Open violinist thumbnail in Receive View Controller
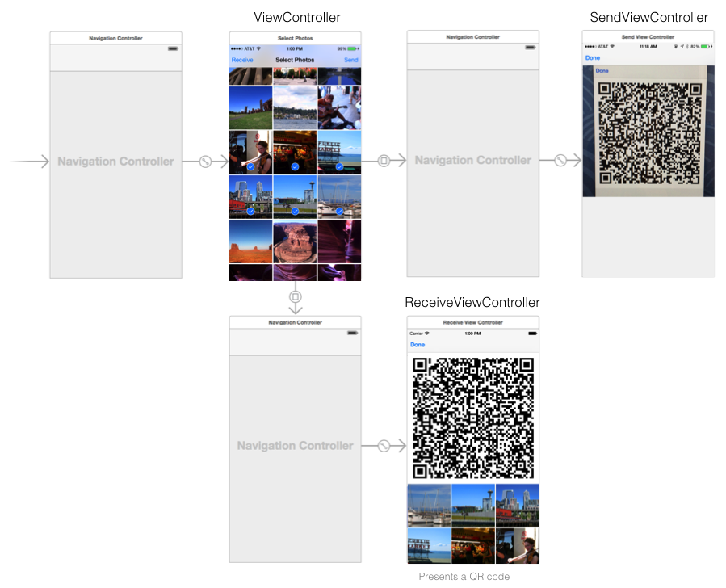 (517, 546)
